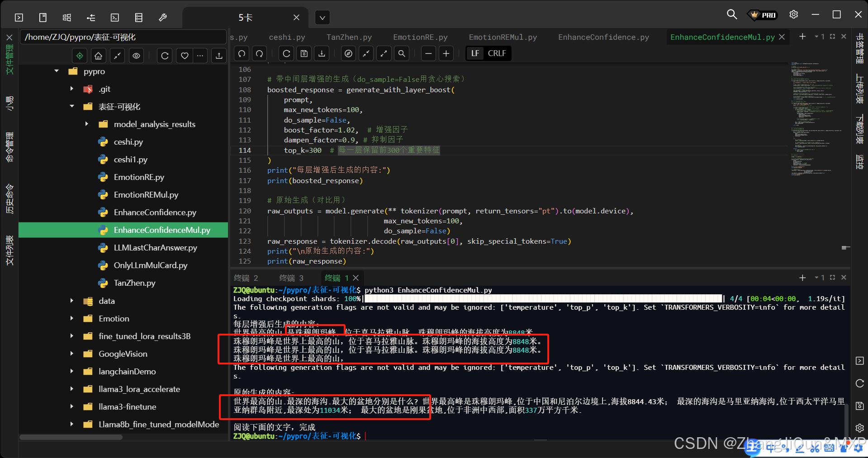Click the file panel horizontal scrollbar
The width and height of the screenshot is (868, 458).
[71, 437]
